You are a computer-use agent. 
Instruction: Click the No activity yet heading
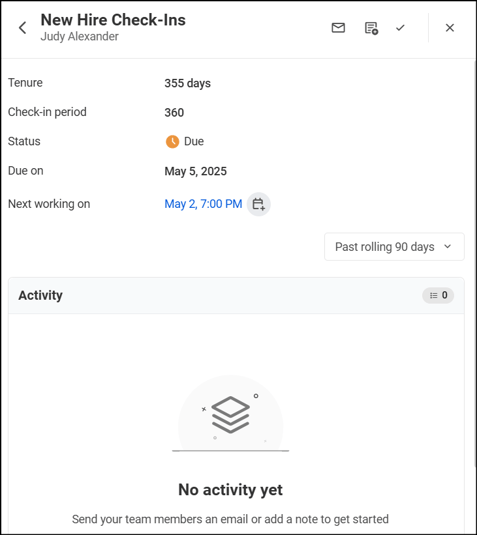231,490
